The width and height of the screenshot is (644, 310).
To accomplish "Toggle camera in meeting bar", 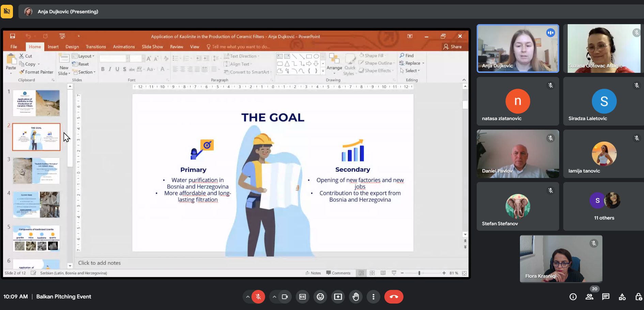I will 285,297.
